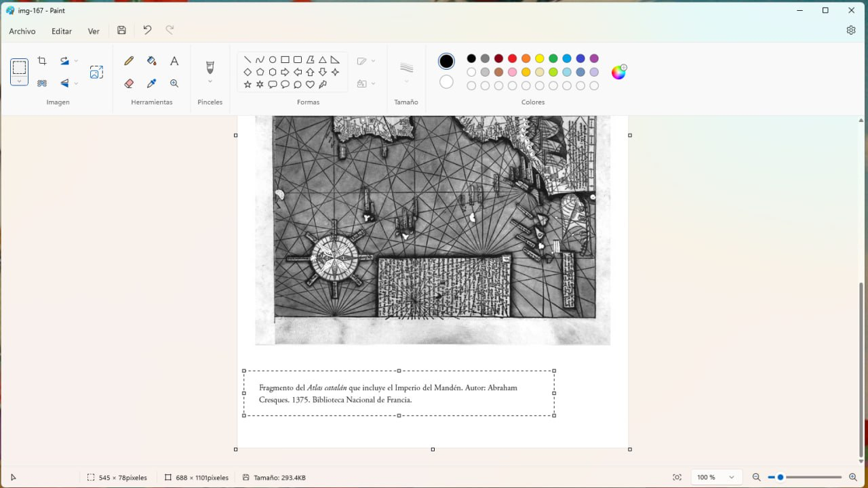This screenshot has width=868, height=488.
Task: Pick the Right arrow shape
Action: (285, 72)
